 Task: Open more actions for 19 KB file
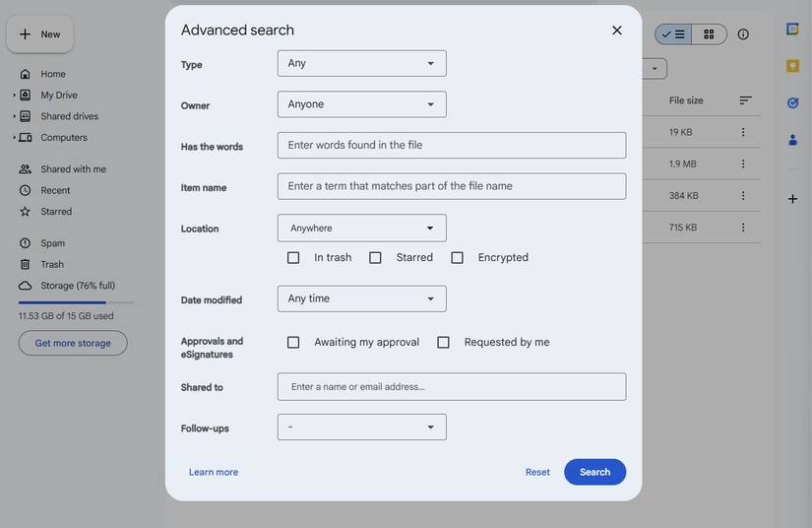click(x=743, y=133)
